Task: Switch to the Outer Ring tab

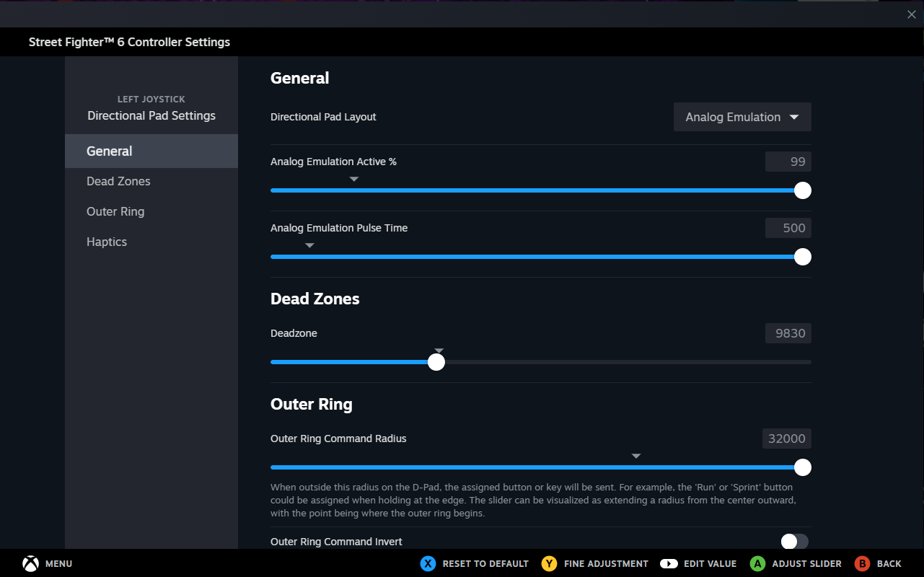Action: (151, 211)
